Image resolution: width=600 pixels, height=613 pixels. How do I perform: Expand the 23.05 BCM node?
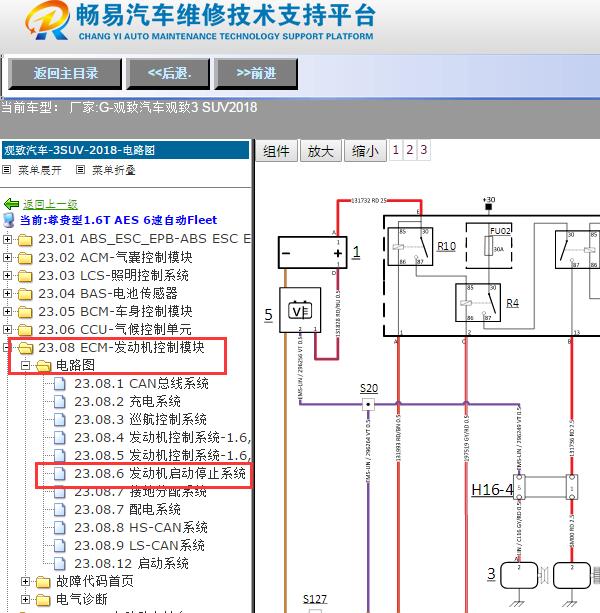(7, 311)
